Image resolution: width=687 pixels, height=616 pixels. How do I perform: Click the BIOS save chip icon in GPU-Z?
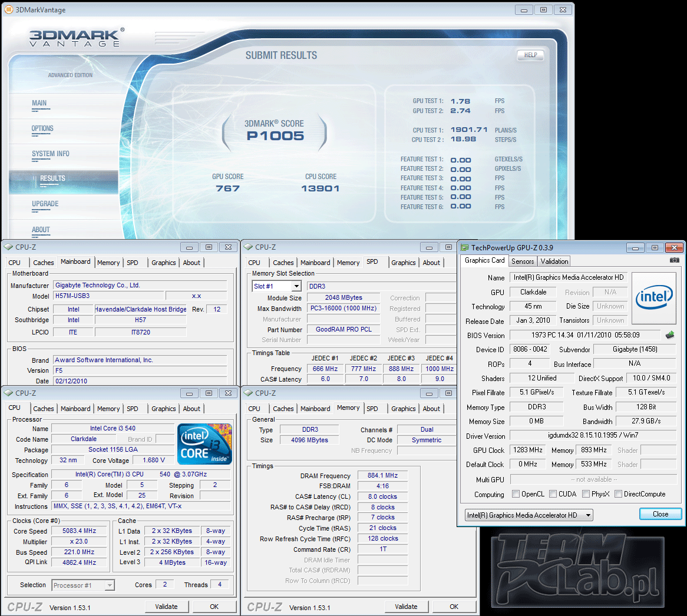coord(670,335)
